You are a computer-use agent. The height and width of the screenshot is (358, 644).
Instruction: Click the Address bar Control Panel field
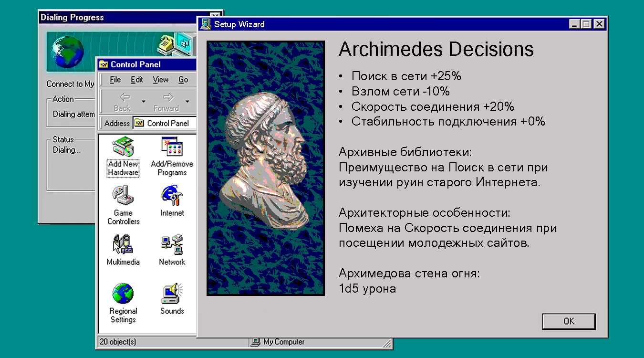click(165, 123)
